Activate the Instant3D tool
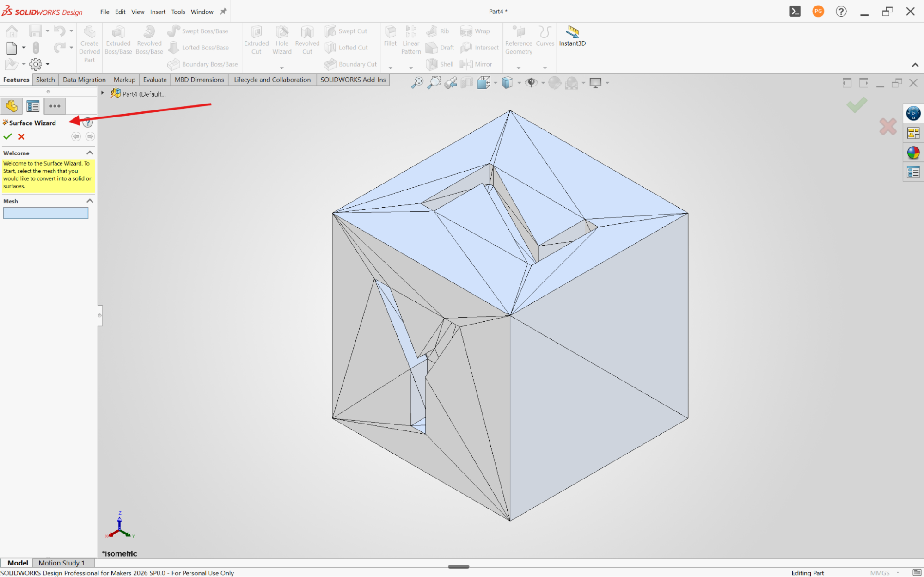This screenshot has width=924, height=577. pyautogui.click(x=572, y=36)
